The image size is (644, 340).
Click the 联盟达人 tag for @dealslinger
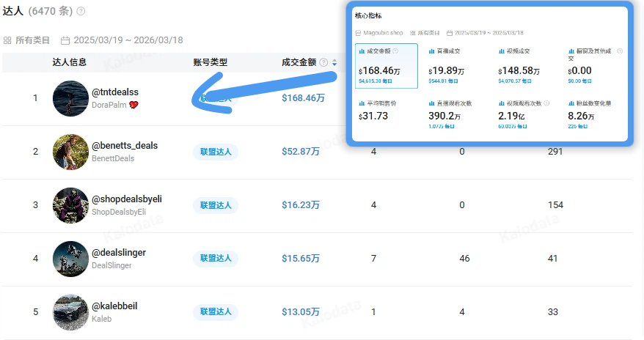[x=216, y=258]
